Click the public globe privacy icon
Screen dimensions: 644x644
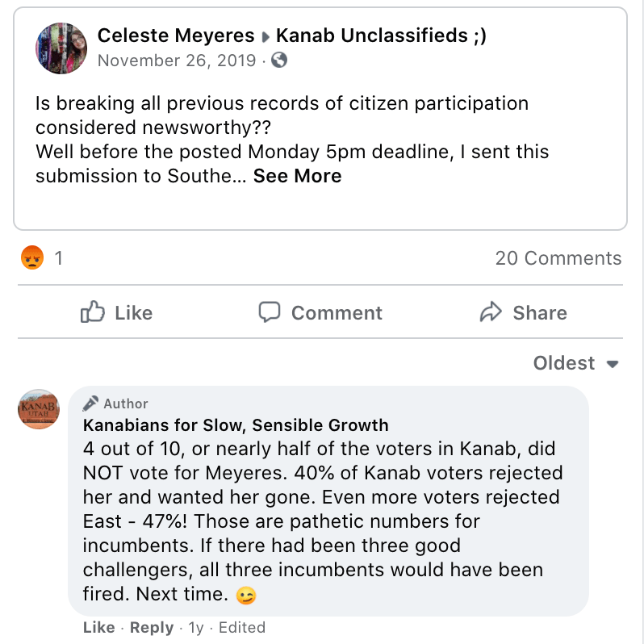279,60
